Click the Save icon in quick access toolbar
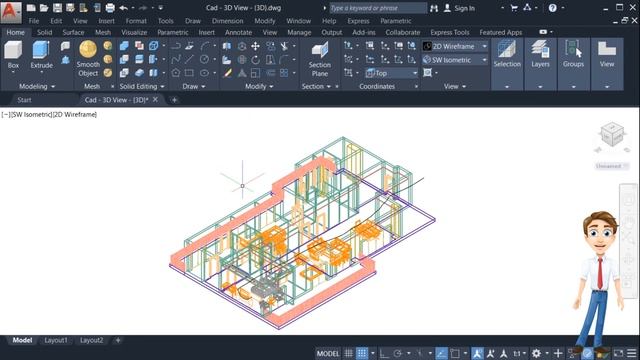This screenshot has height=360, width=640. click(57, 8)
